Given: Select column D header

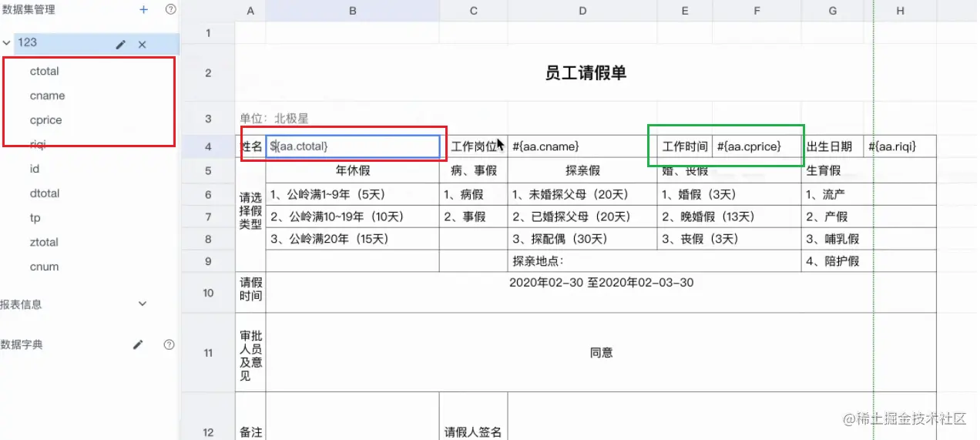Looking at the screenshot, I should click(582, 11).
